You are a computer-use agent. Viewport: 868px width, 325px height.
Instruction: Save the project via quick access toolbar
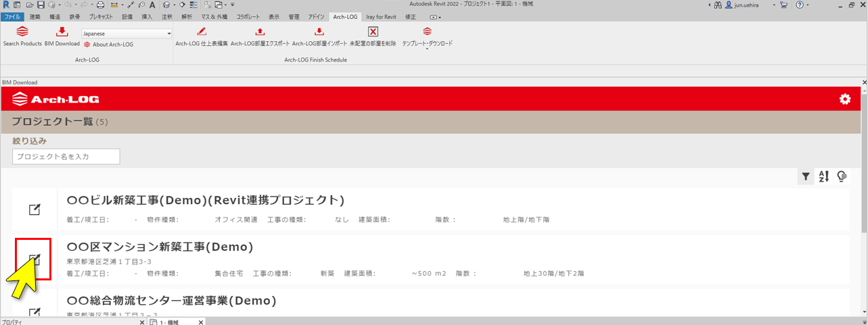(41, 5)
